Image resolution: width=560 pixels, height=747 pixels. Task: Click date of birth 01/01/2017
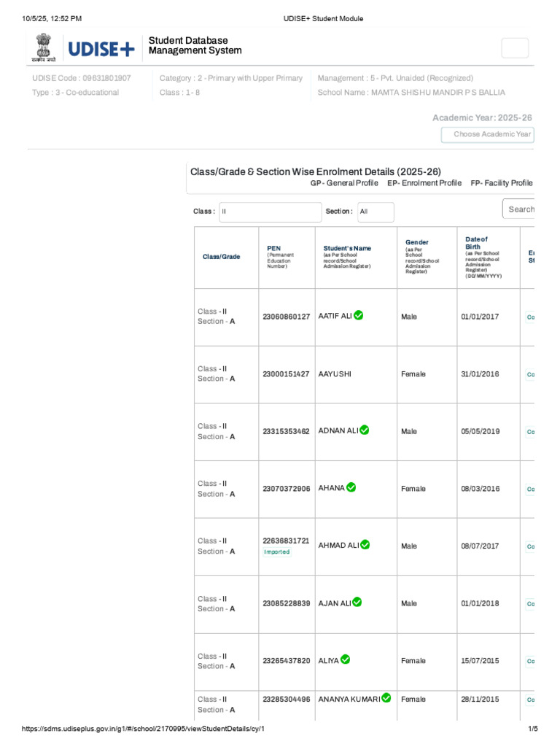[x=480, y=317]
